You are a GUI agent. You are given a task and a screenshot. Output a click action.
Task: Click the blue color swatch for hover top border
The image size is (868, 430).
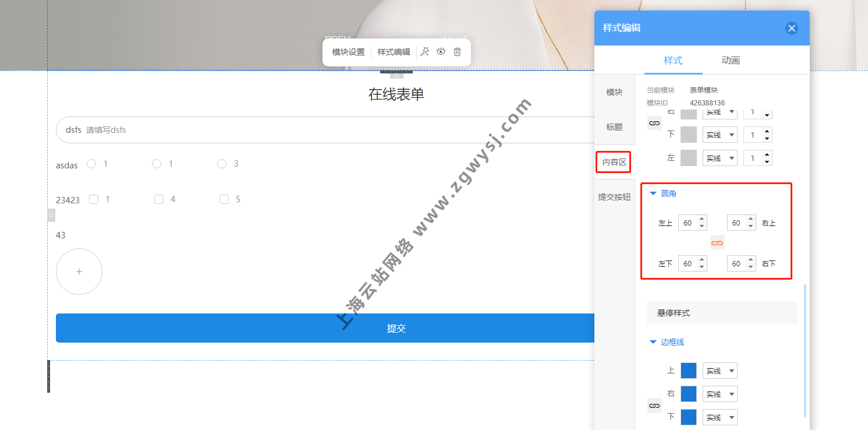[x=689, y=371]
